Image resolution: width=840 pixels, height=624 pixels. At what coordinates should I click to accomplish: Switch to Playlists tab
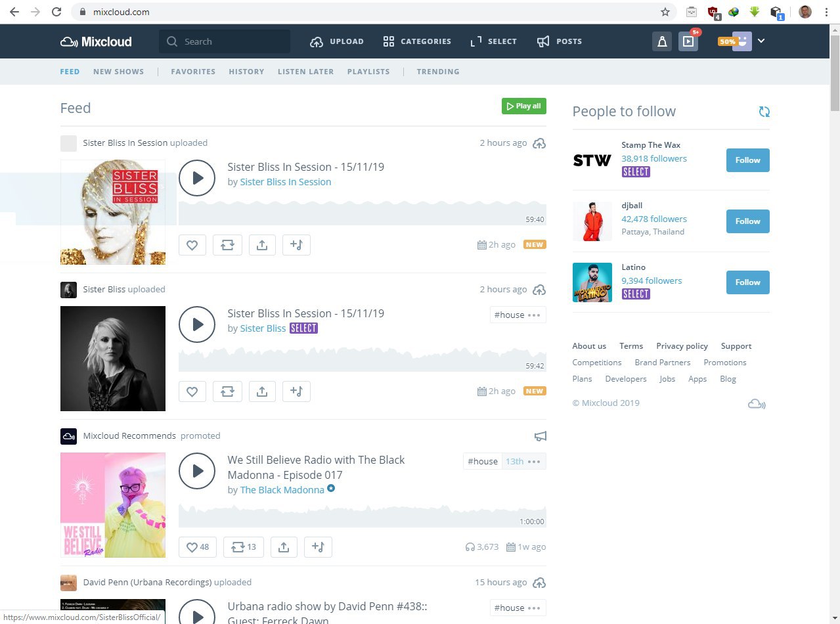point(368,72)
